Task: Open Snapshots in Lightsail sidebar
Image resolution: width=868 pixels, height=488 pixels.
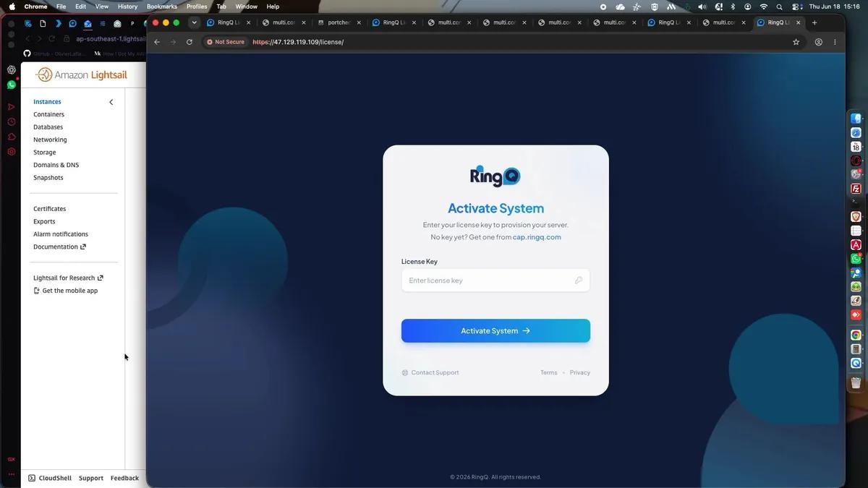Action: point(48,178)
